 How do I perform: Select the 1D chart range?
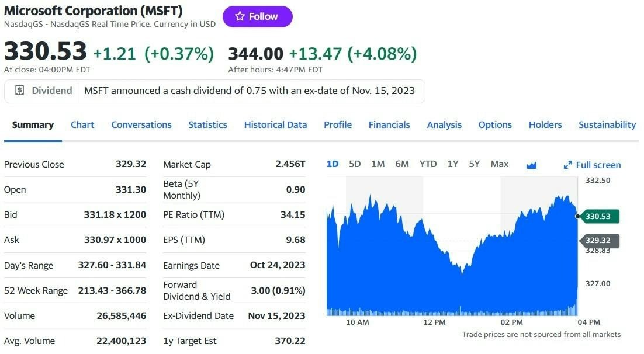click(x=333, y=164)
